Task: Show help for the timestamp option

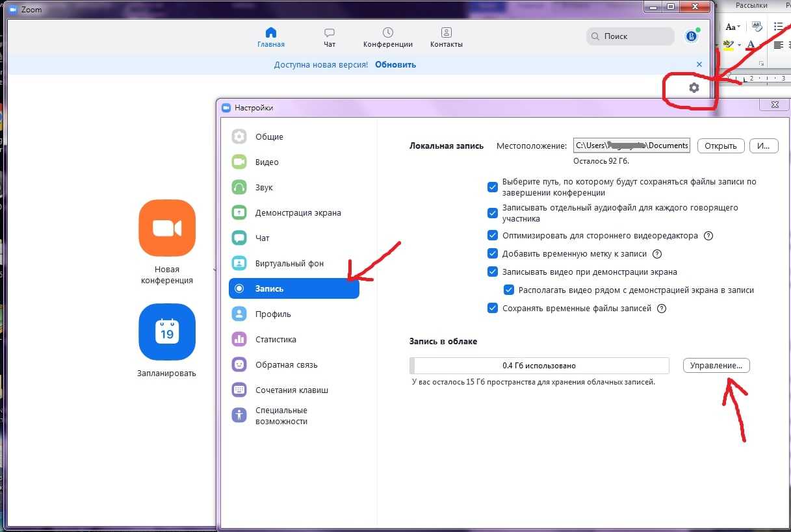Action: point(657,254)
